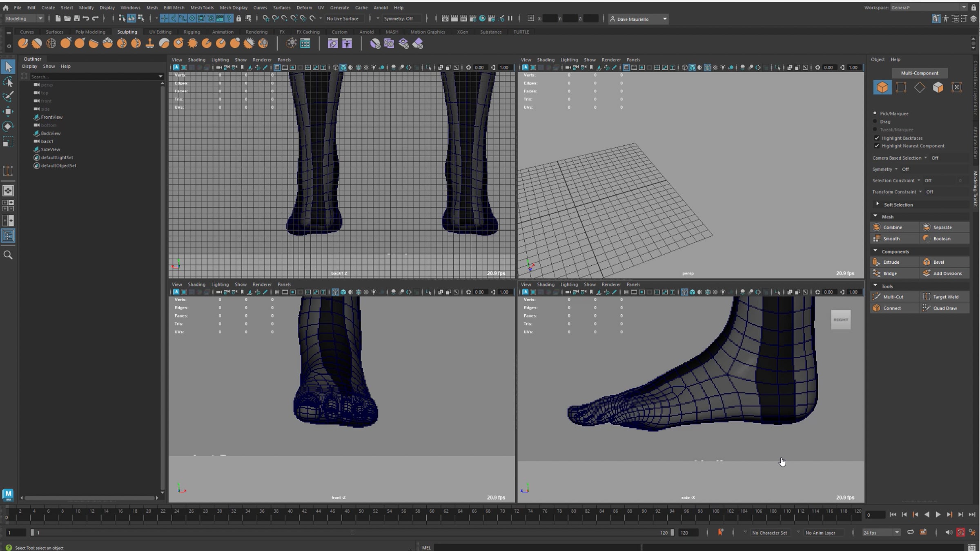The height and width of the screenshot is (551, 980).
Task: Click inside the MEL command line field
Action: (531, 547)
